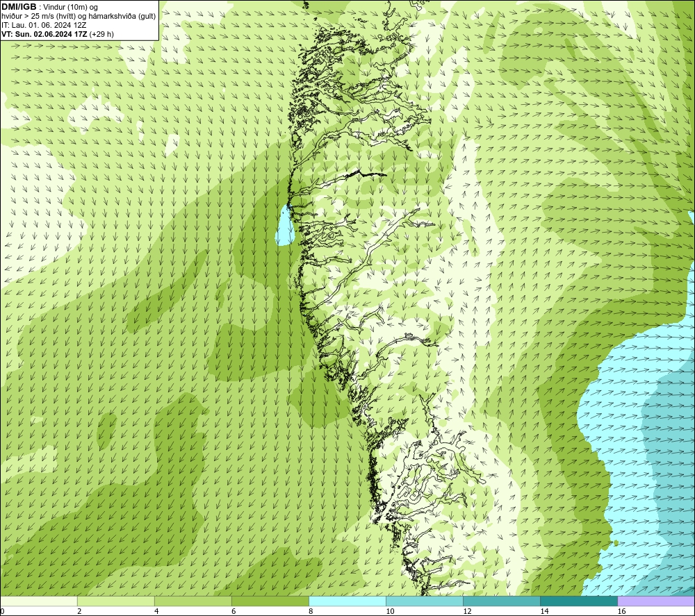Click the small cyan wind patch on the west coast
695x616 pixels.
[284, 226]
